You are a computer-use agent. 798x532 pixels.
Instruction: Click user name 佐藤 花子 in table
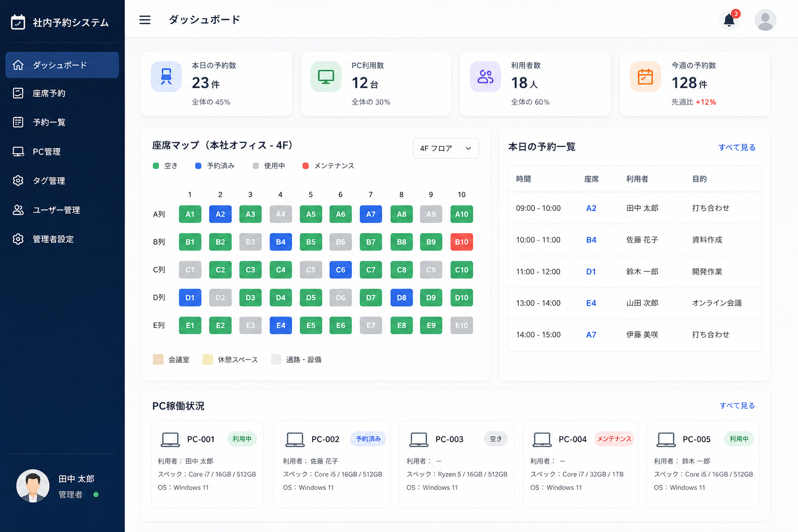[x=642, y=240]
